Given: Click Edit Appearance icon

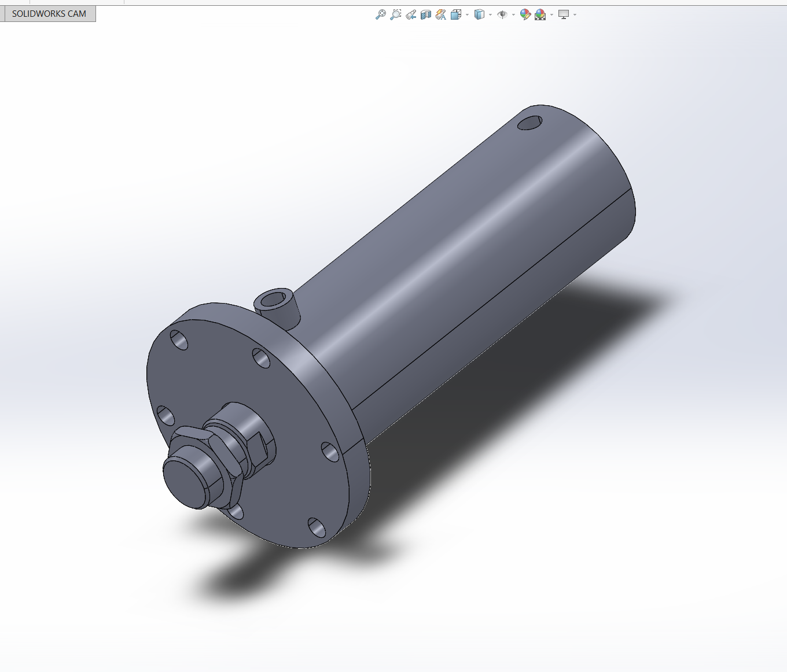Looking at the screenshot, I should [525, 14].
